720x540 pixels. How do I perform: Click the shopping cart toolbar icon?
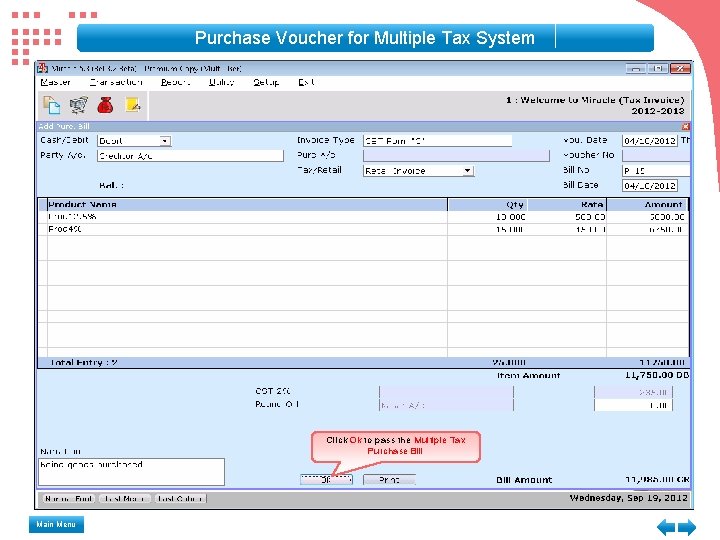pos(79,105)
